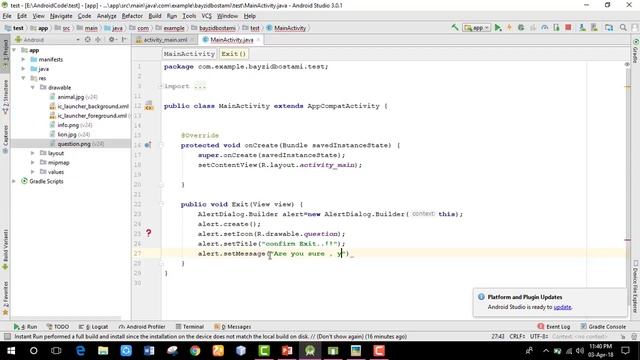The width and height of the screenshot is (640, 360).
Task: Click the Search Everywhere magnifier icon
Action: point(623,28)
